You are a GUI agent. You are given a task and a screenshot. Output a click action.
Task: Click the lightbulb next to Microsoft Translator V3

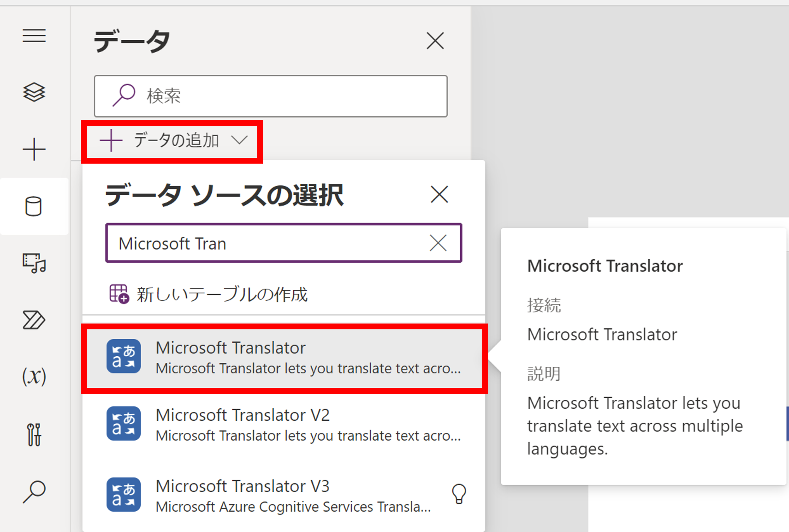click(x=458, y=494)
